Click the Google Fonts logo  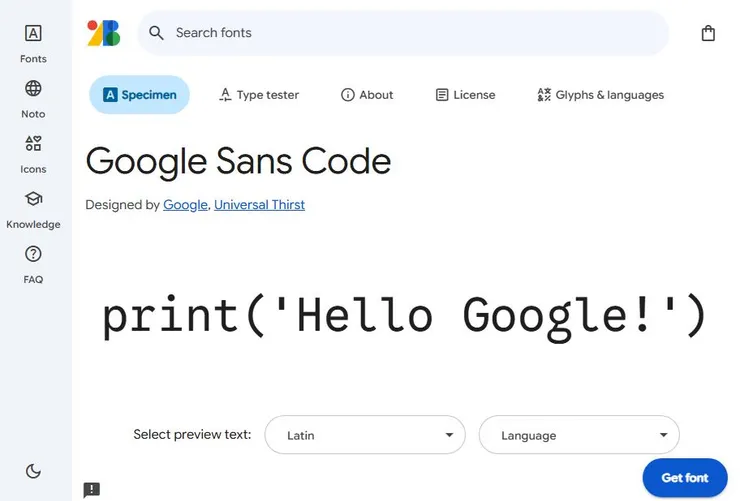click(x=104, y=33)
